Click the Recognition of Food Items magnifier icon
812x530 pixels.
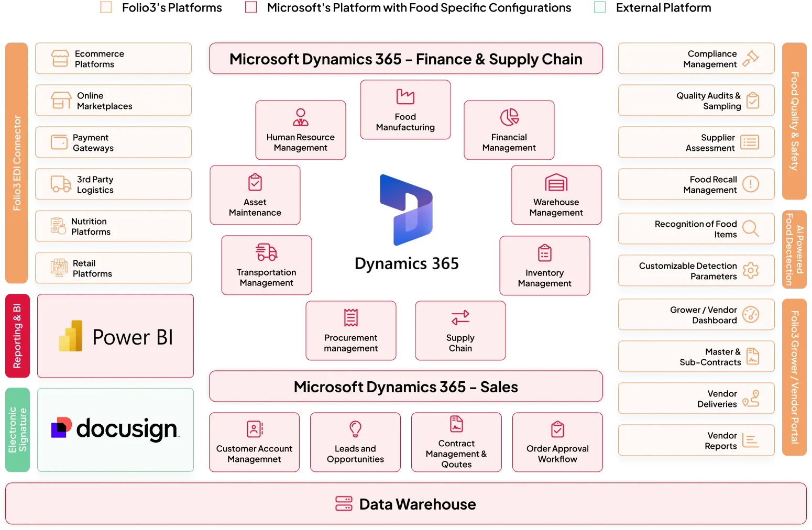point(751,228)
